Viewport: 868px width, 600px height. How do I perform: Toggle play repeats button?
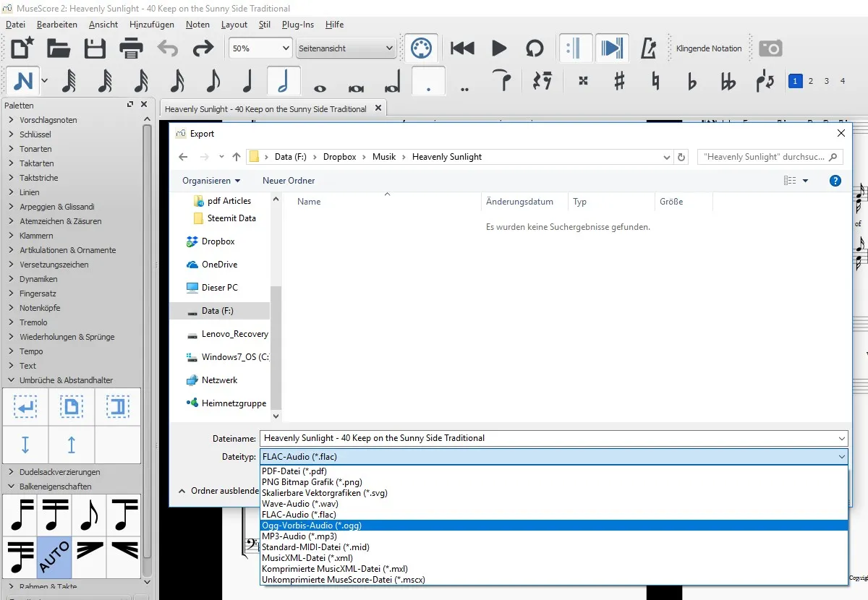[x=576, y=48]
